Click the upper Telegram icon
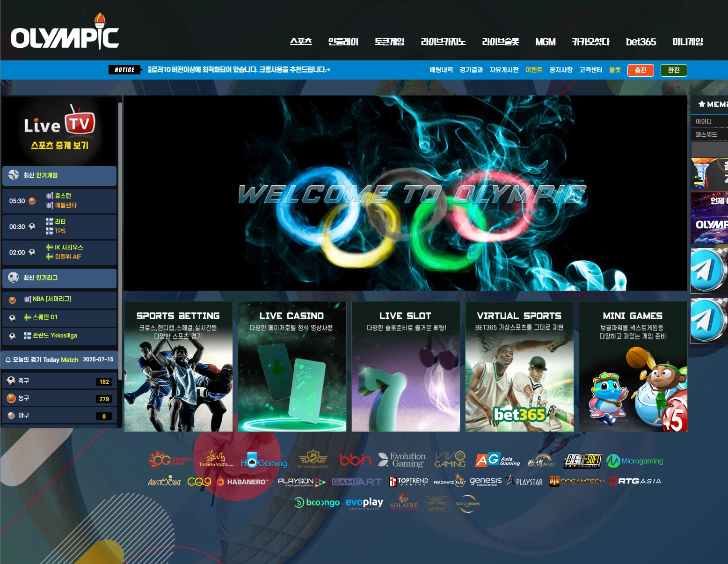This screenshot has height=564, width=728. pyautogui.click(x=709, y=271)
